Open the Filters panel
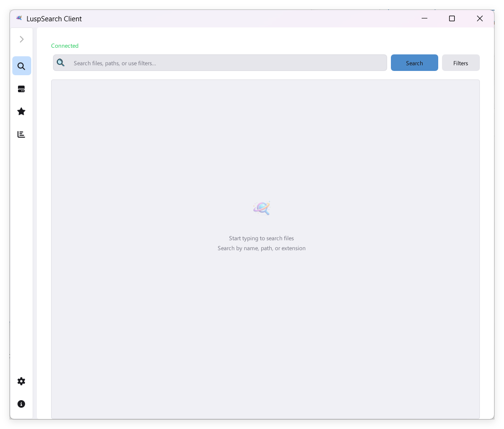 pos(460,63)
